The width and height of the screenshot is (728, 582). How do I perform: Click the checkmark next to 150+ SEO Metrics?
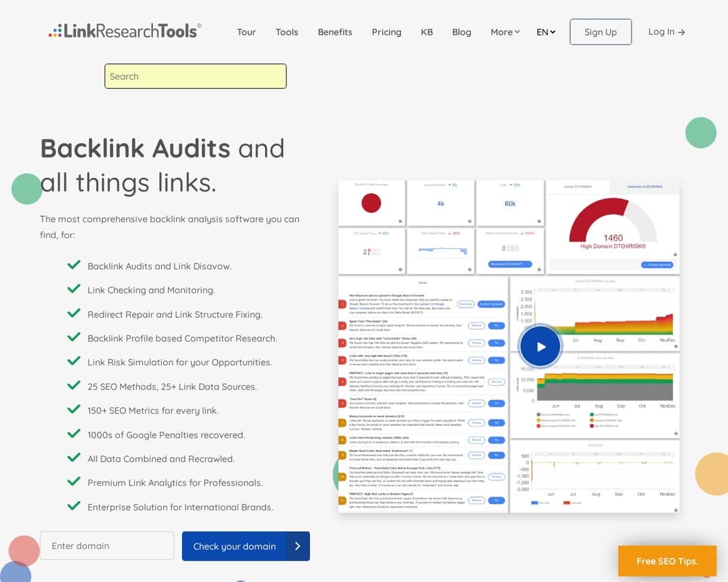tap(74, 410)
